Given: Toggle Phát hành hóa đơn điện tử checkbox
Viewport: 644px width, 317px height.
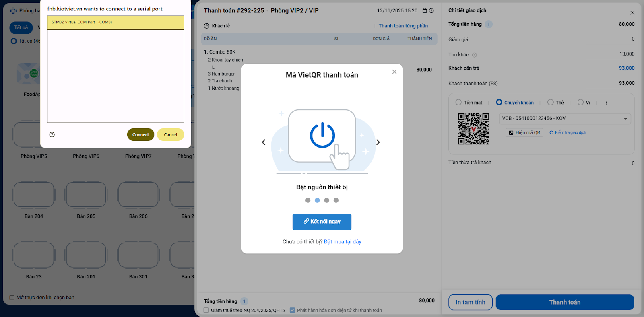Looking at the screenshot, I should [x=293, y=310].
